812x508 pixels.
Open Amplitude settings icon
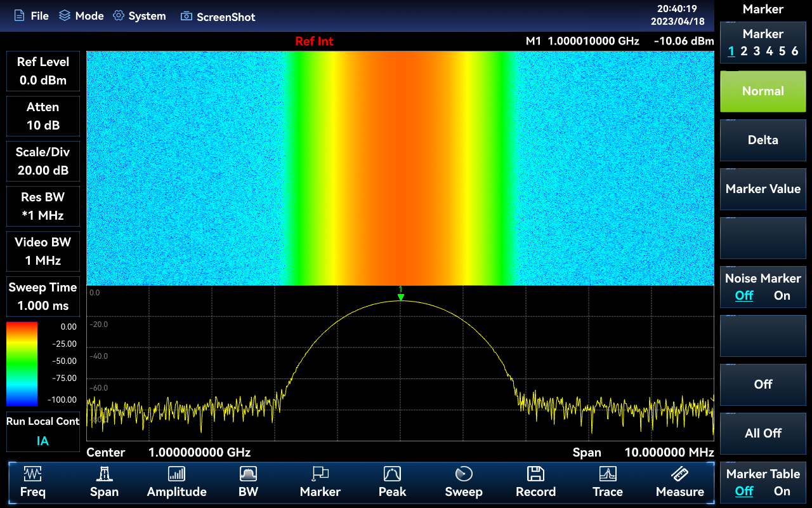click(176, 474)
